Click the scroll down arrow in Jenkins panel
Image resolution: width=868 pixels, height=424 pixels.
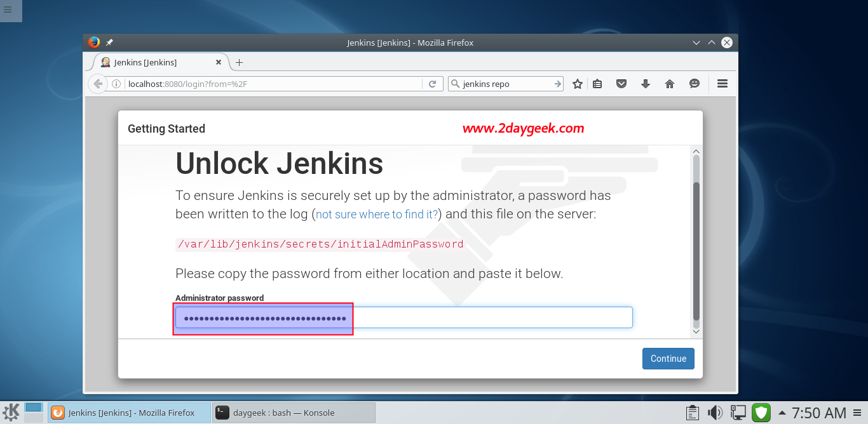click(x=696, y=331)
